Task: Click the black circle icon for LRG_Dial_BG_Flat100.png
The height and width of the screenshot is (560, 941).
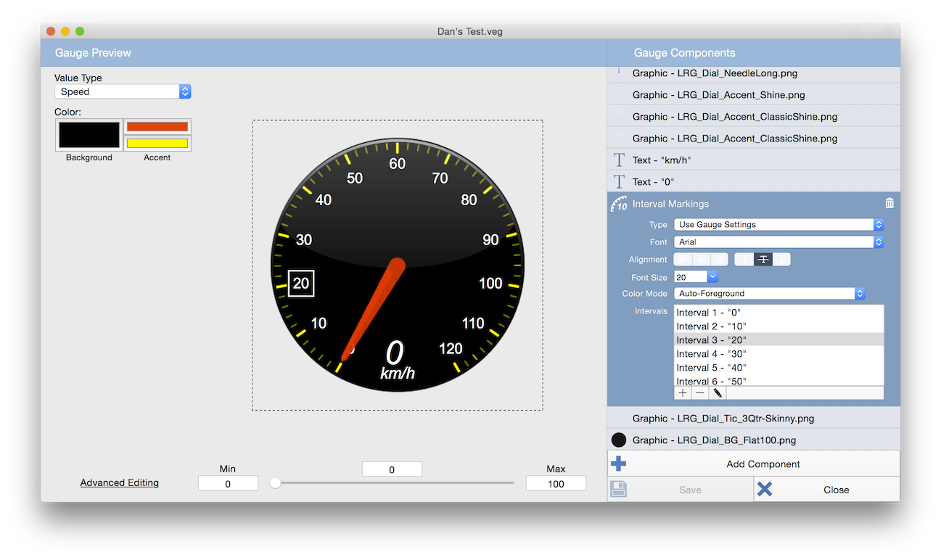Action: [x=619, y=440]
